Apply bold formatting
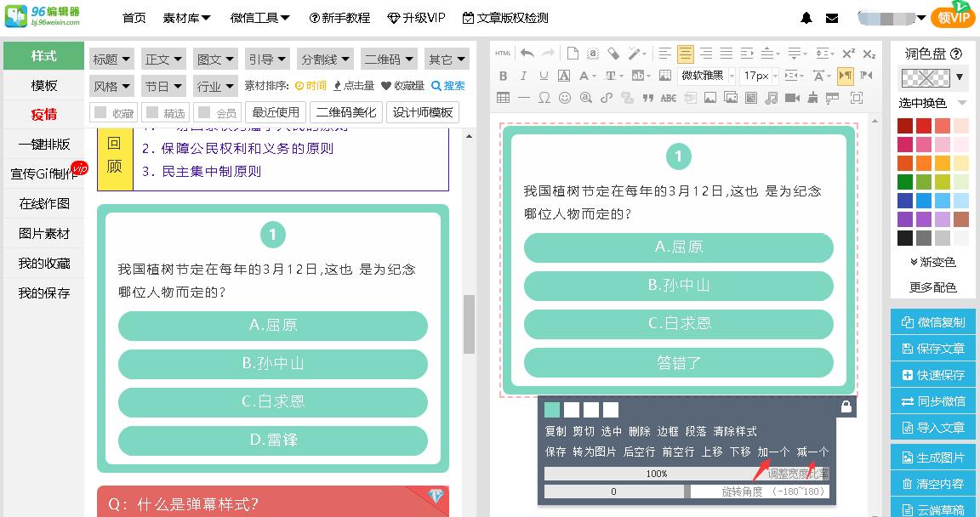The height and width of the screenshot is (517, 980). point(503,76)
